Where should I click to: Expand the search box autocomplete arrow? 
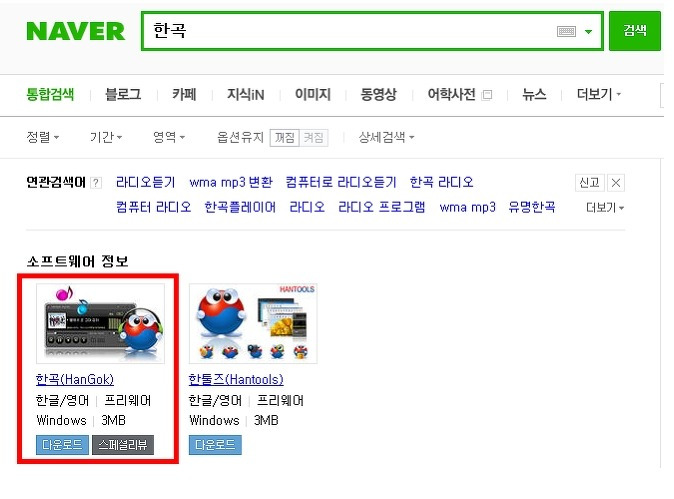tap(588, 31)
